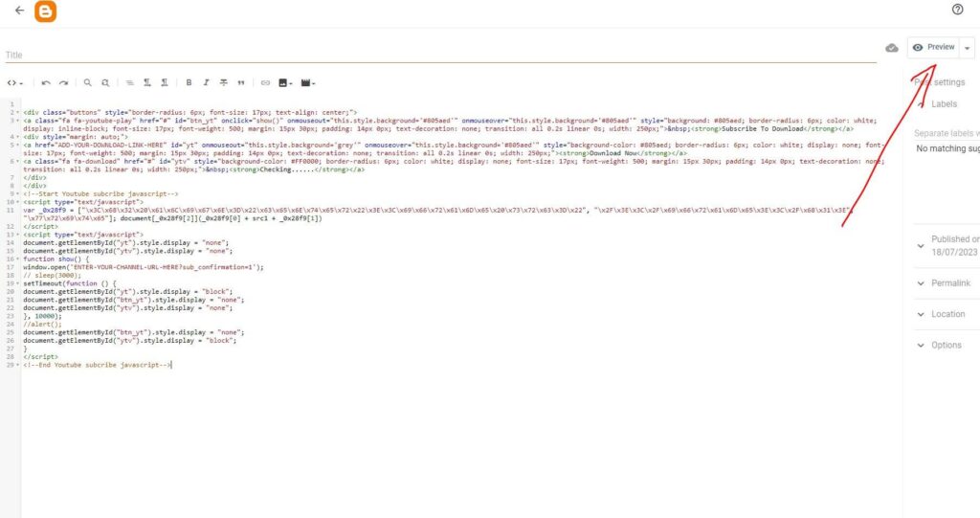
Task: Insert a link
Action: 265,82
